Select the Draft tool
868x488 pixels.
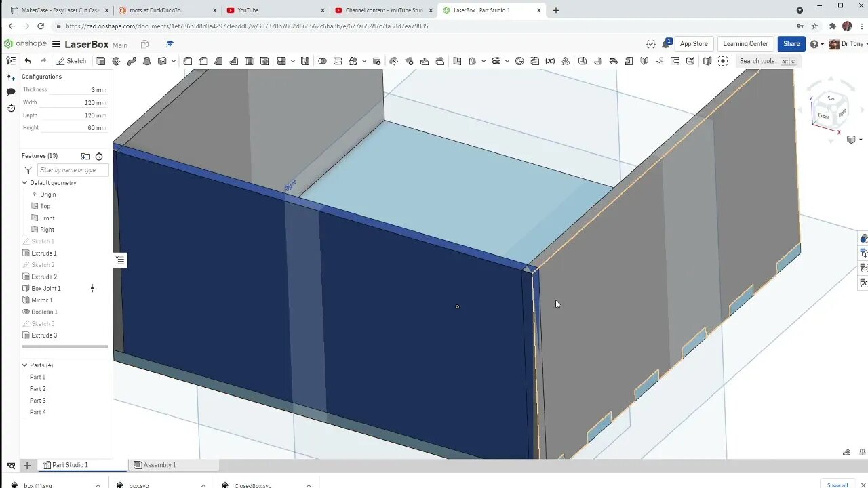pyautogui.click(x=218, y=61)
